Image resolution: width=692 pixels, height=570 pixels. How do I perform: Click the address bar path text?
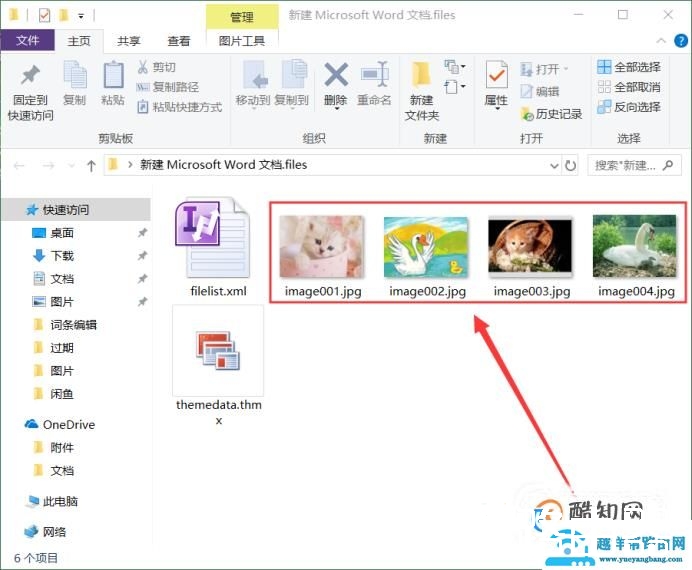223,165
